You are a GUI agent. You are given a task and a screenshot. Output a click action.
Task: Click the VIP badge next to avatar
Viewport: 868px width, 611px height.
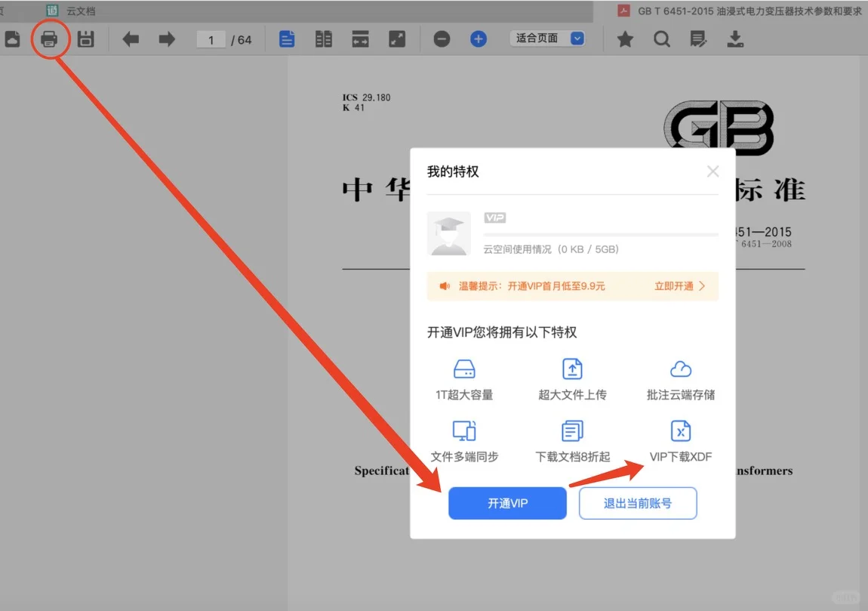[495, 218]
